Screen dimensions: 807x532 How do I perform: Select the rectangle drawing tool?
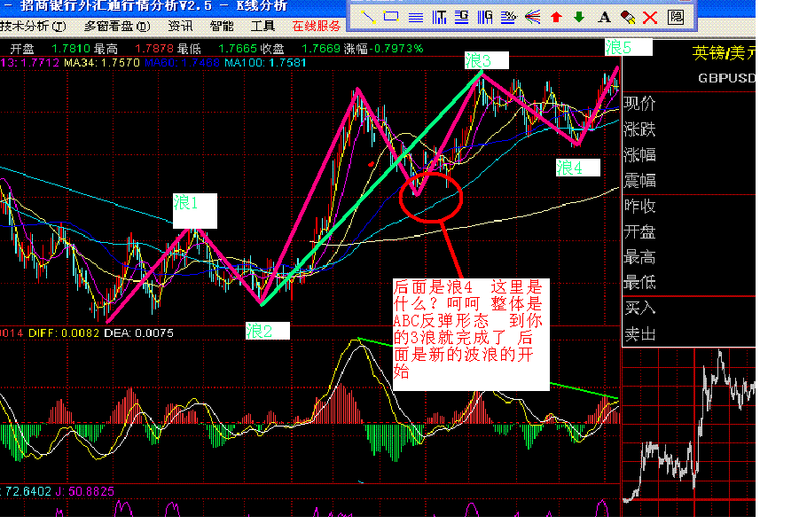pos(391,17)
